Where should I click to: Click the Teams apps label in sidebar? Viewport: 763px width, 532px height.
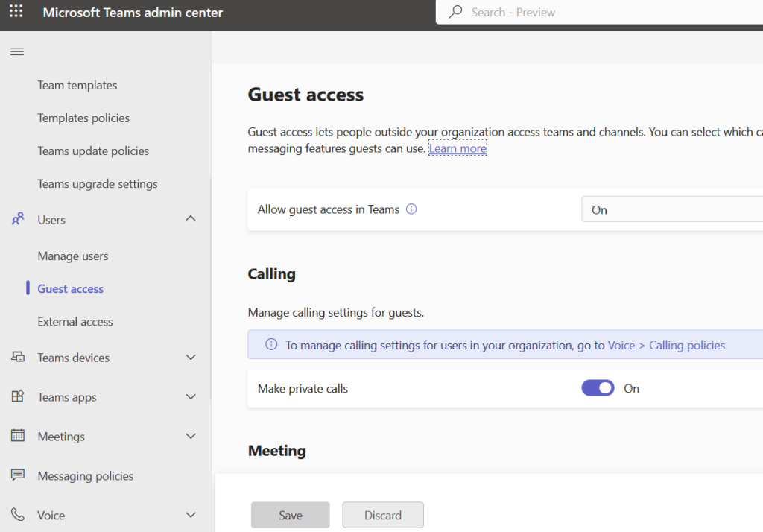pyautogui.click(x=67, y=397)
